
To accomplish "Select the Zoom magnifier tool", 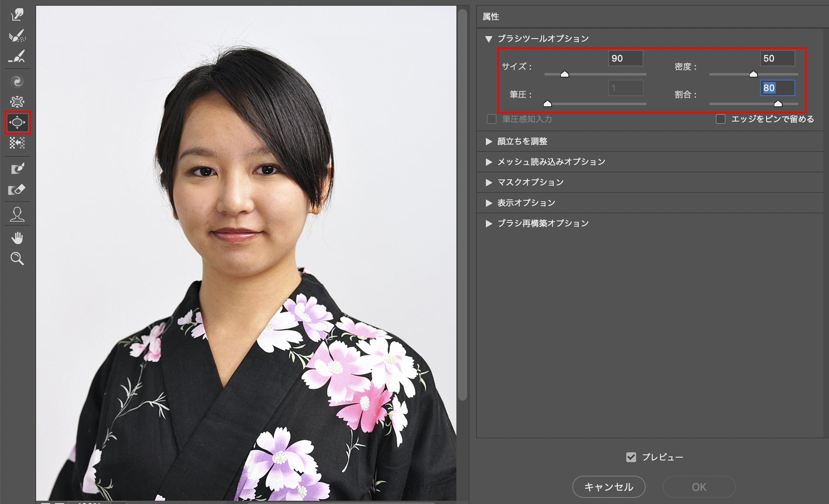I will [x=17, y=259].
